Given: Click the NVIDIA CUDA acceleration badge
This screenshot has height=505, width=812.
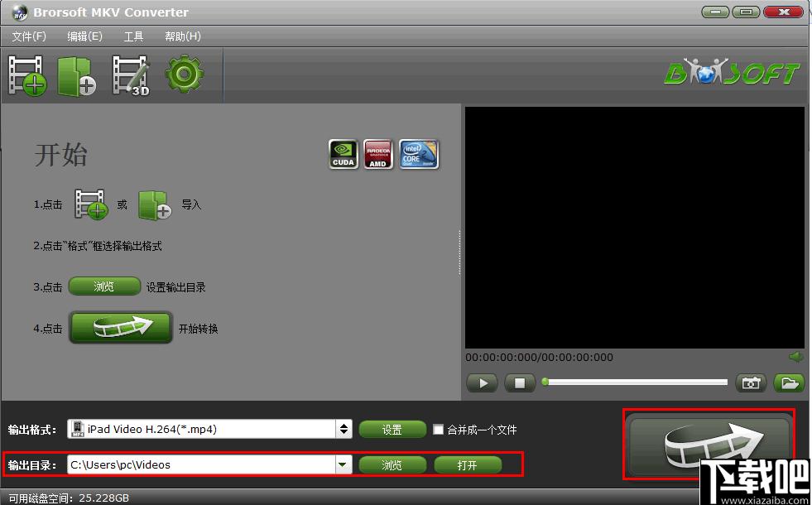Looking at the screenshot, I should (344, 154).
